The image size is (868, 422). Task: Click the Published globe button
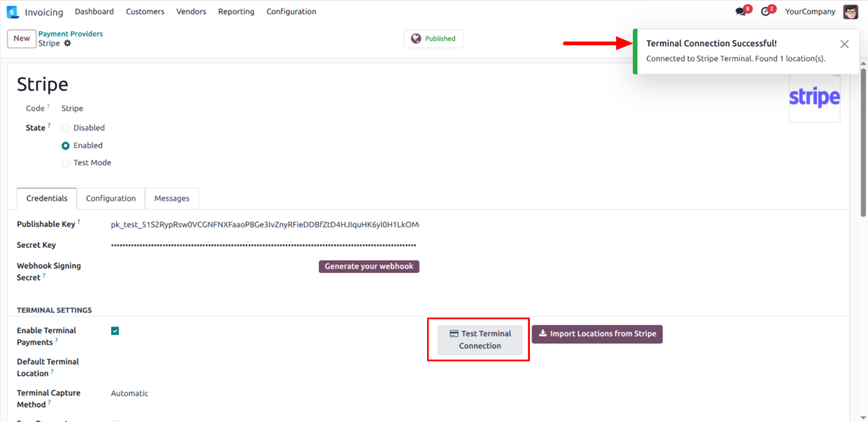[433, 39]
